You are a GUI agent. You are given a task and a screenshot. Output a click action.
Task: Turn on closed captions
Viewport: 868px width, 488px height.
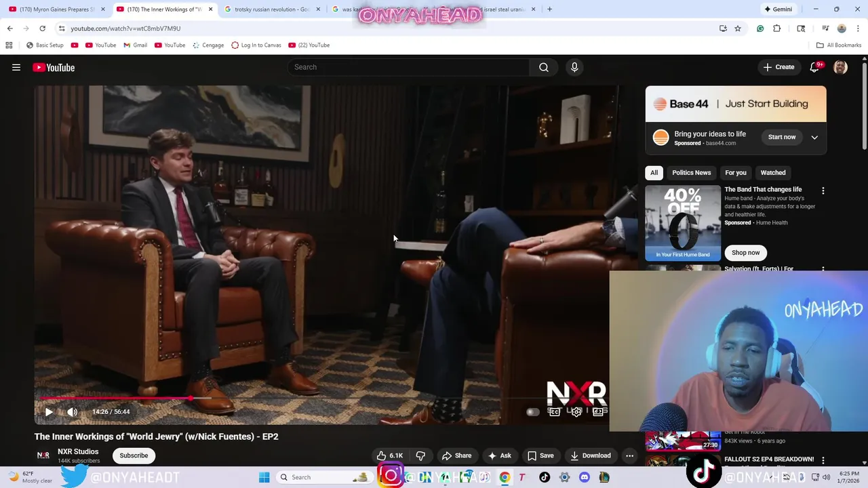[x=555, y=411]
